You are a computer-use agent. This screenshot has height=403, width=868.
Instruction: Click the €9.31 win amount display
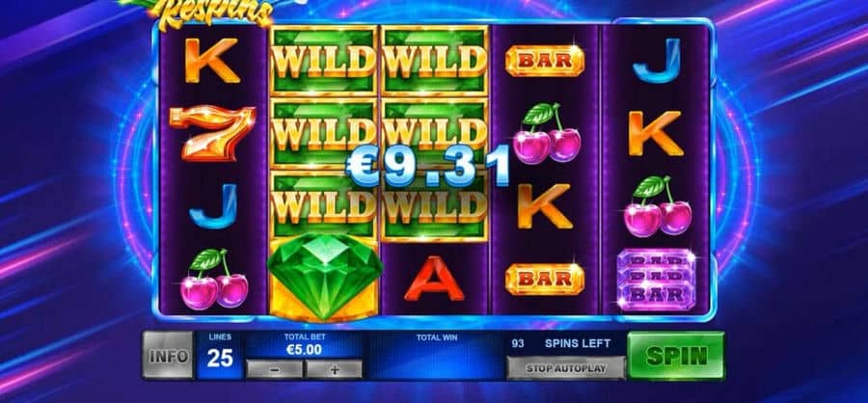tap(428, 166)
